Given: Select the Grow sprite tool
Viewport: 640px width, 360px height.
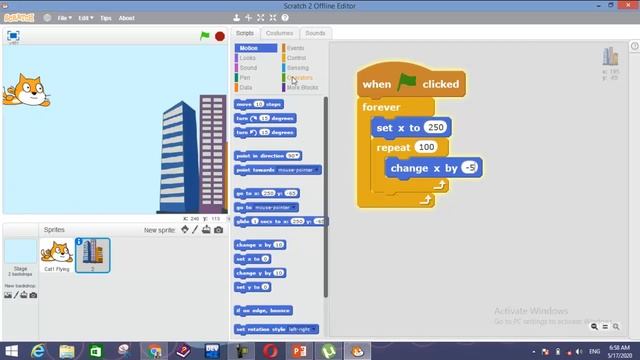Looking at the screenshot, I should (260, 18).
